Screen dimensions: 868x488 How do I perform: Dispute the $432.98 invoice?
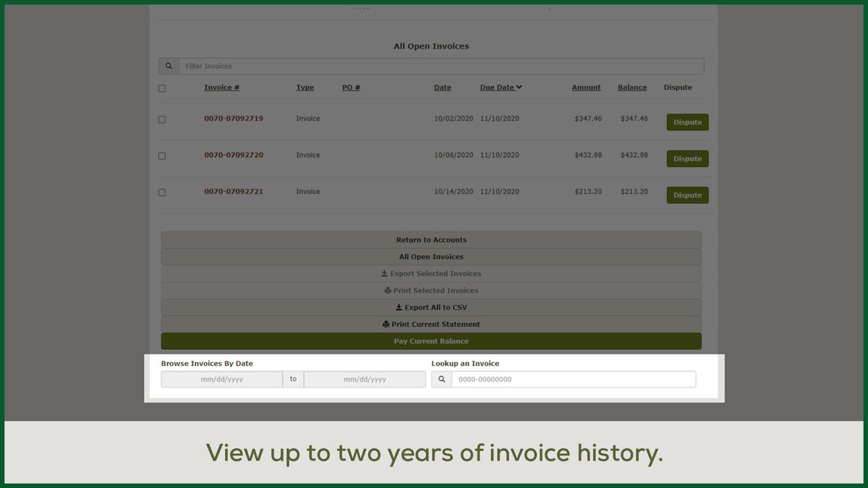687,159
